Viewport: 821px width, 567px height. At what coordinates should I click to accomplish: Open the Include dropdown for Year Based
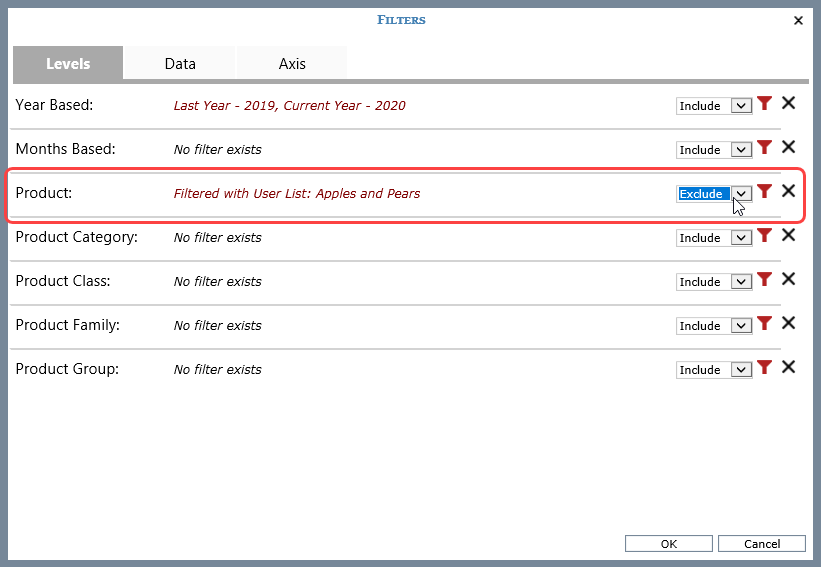[741, 106]
